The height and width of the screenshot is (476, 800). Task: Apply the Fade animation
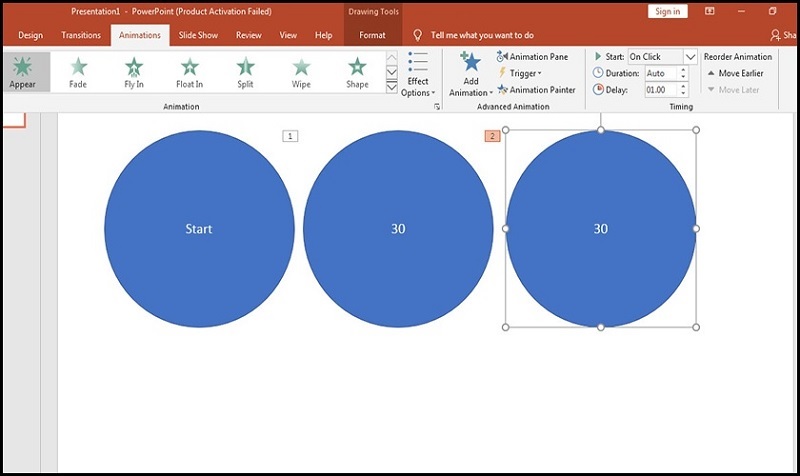pos(78,72)
